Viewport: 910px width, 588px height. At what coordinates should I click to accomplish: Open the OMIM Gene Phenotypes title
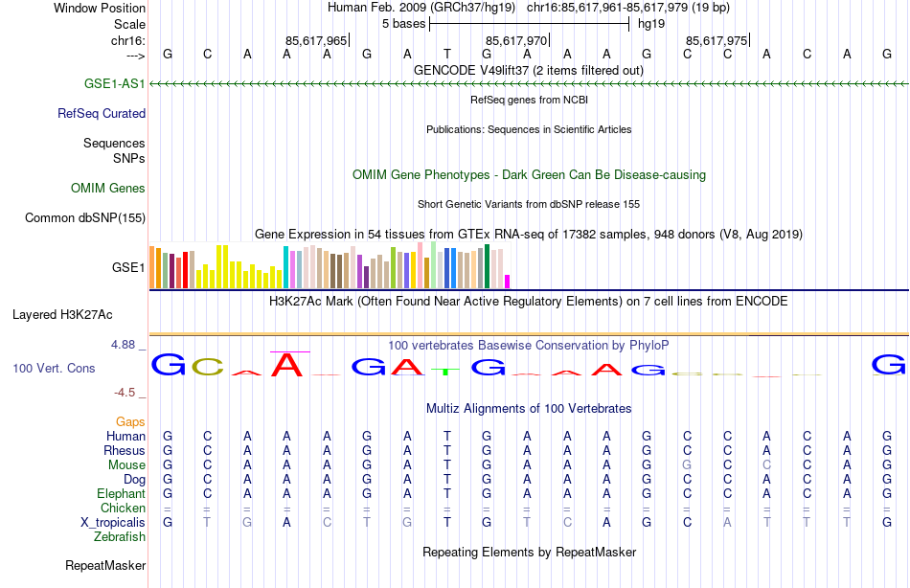529,174
